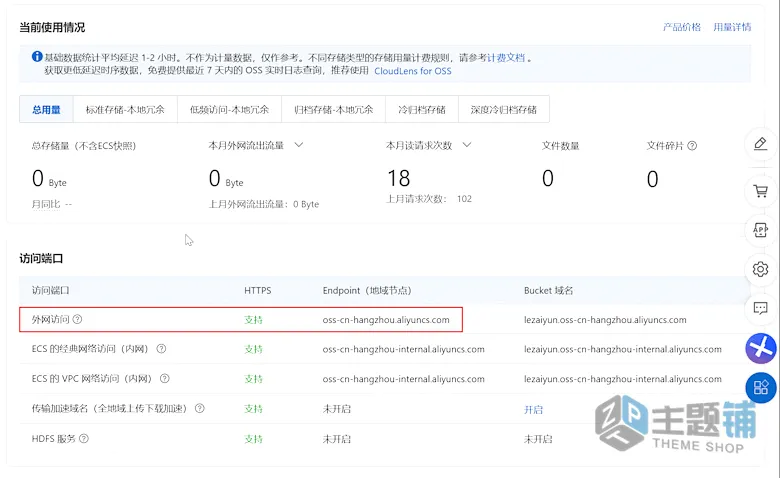The image size is (780, 478).
Task: Open the shopping cart icon
Action: click(760, 191)
